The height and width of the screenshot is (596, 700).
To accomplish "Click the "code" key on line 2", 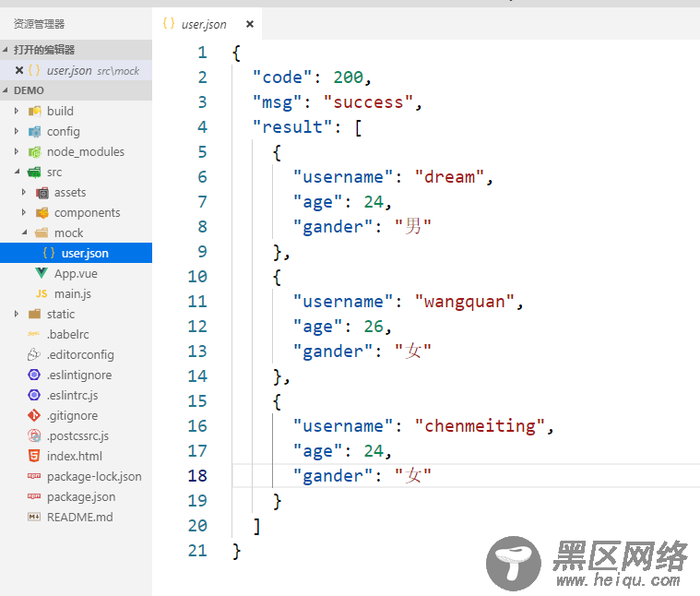I will [x=282, y=77].
